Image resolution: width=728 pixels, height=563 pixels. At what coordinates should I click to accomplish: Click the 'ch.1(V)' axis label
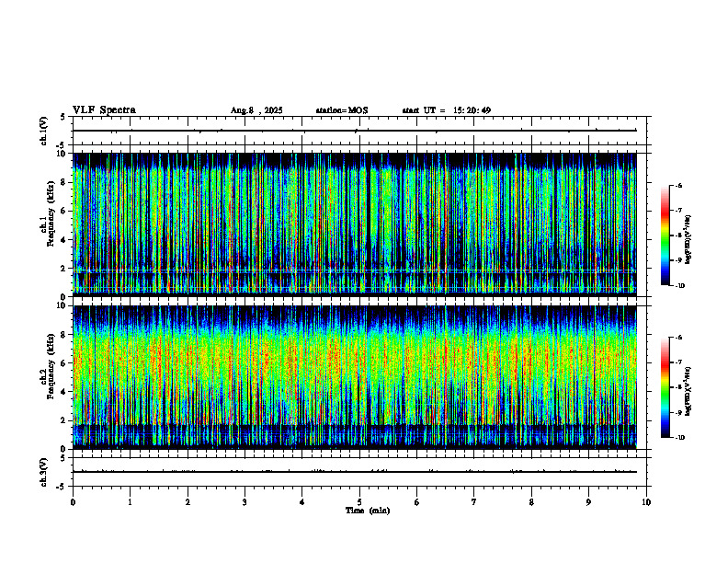pyautogui.click(x=44, y=131)
